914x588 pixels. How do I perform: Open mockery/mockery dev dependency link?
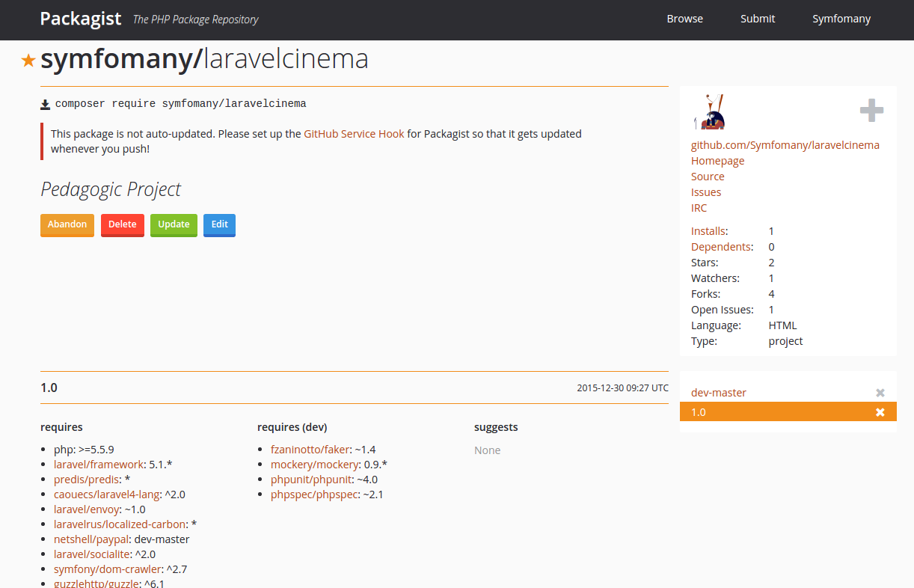(x=314, y=465)
